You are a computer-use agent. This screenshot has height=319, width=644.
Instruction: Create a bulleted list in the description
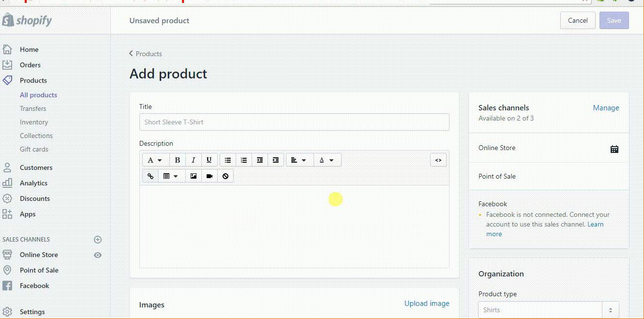pos(228,160)
